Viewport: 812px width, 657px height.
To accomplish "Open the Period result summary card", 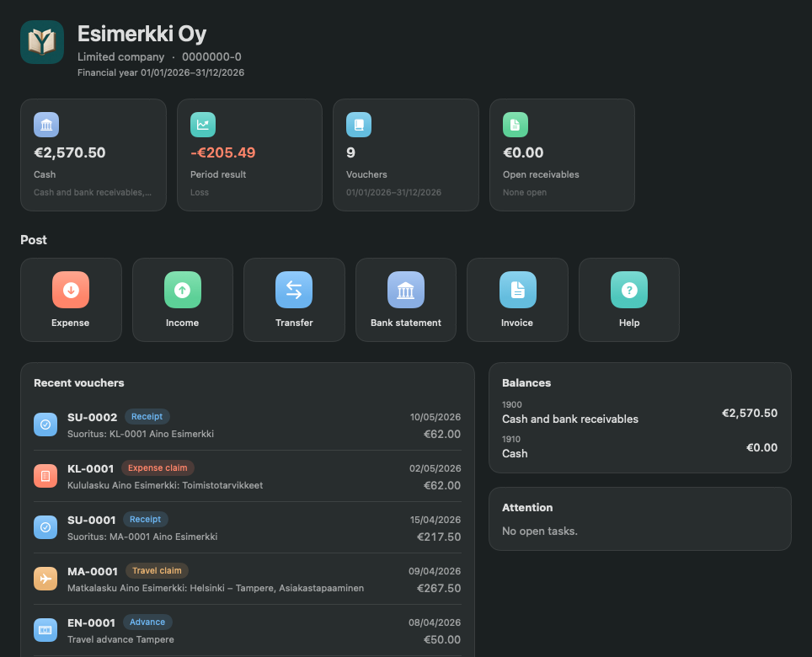I will click(x=249, y=155).
